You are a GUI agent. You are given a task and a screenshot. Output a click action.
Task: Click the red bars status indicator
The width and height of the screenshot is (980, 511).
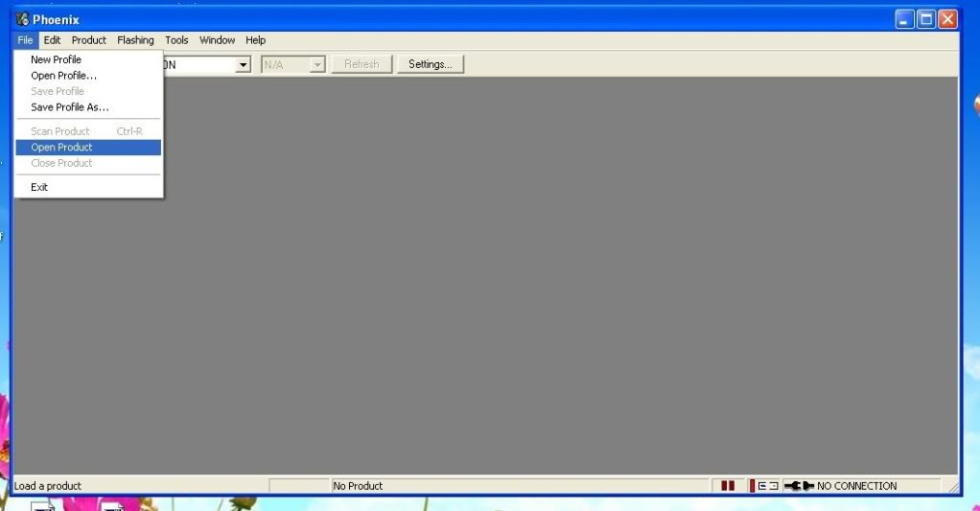[728, 486]
